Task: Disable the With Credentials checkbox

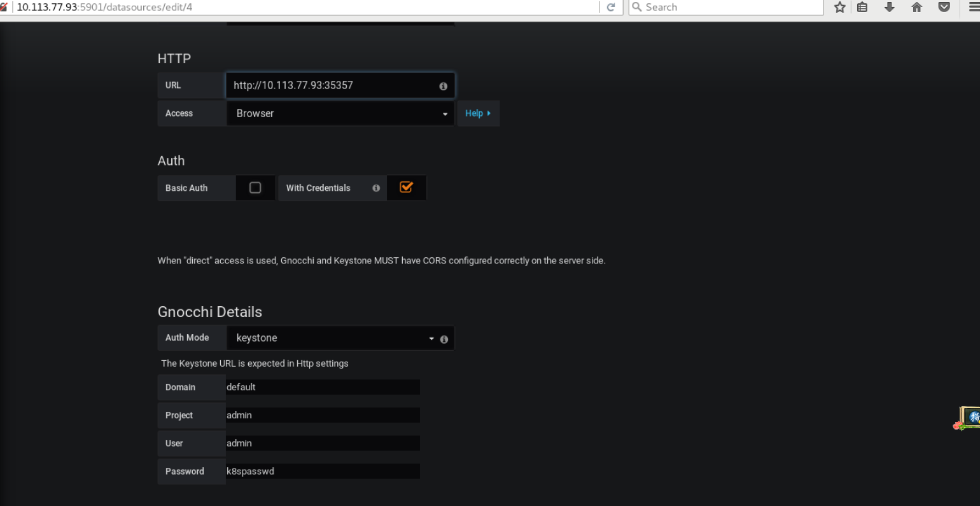Action: pyautogui.click(x=406, y=187)
